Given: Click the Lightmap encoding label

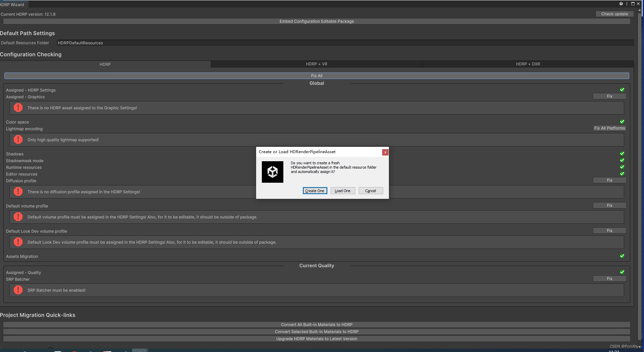Looking at the screenshot, I should click(x=24, y=129).
